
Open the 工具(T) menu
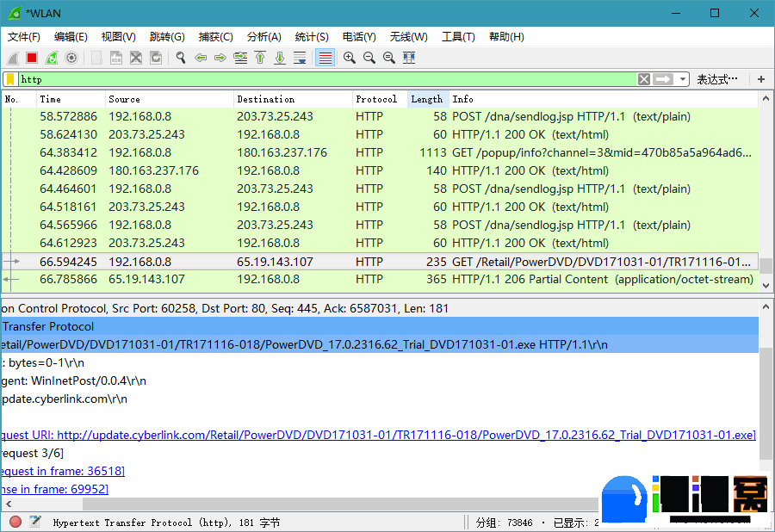[458, 37]
